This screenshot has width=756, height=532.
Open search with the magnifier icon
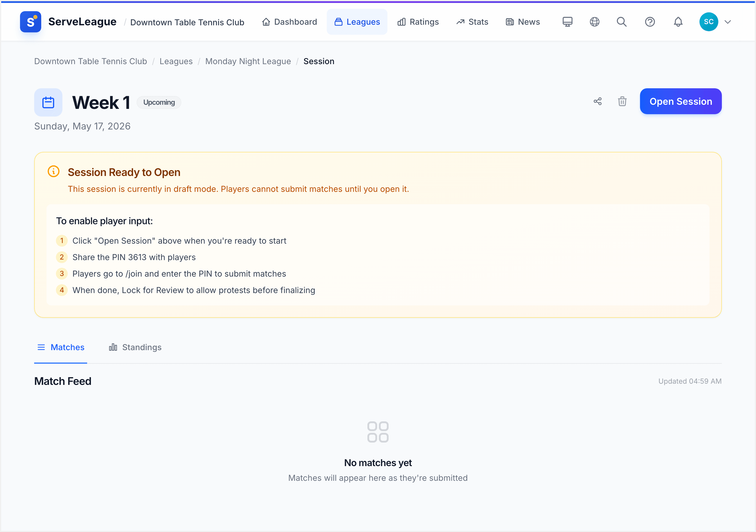coord(622,22)
